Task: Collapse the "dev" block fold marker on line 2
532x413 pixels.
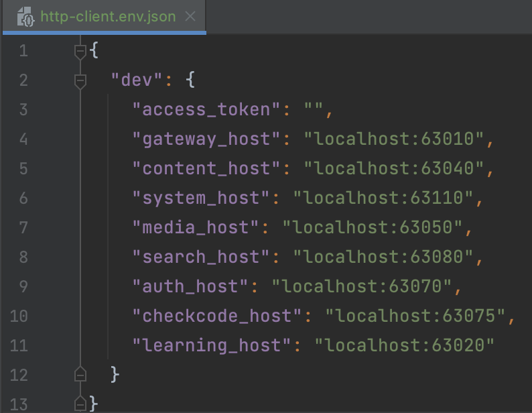Action: coord(80,81)
